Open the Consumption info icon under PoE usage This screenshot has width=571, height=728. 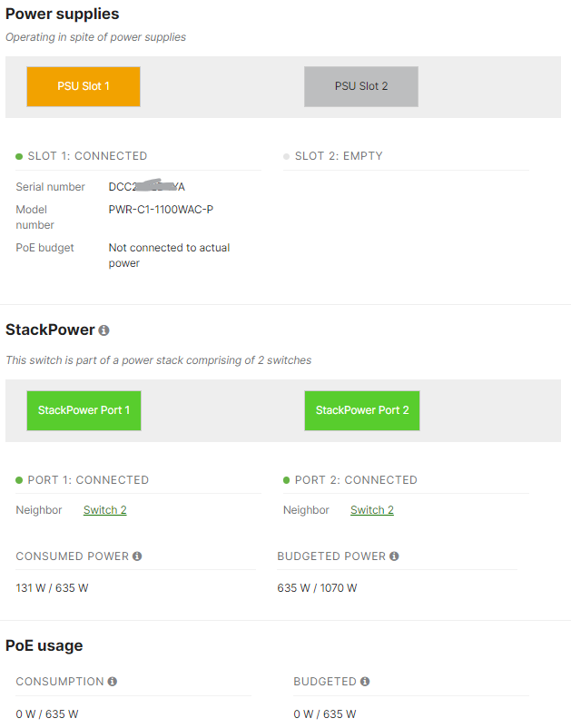coord(113,681)
